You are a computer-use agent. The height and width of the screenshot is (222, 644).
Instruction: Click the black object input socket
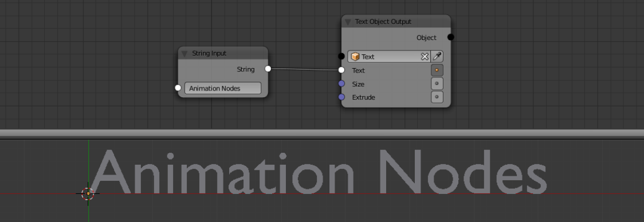[341, 56]
